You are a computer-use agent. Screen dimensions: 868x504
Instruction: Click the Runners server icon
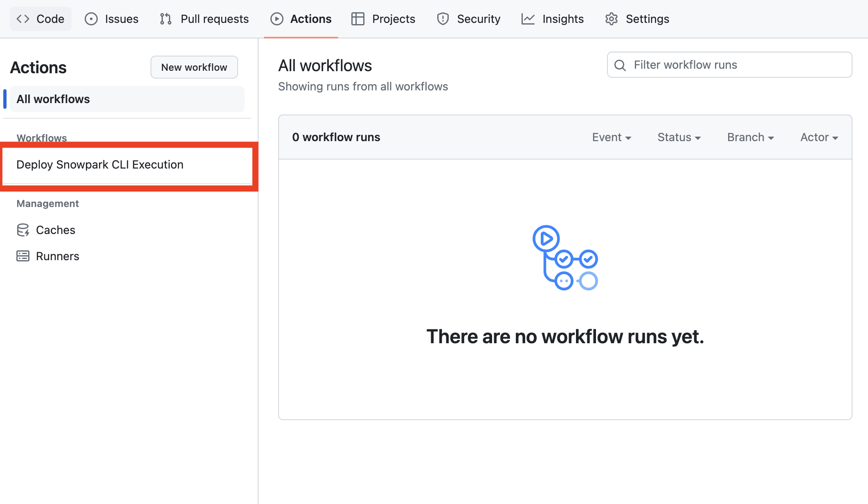point(23,256)
